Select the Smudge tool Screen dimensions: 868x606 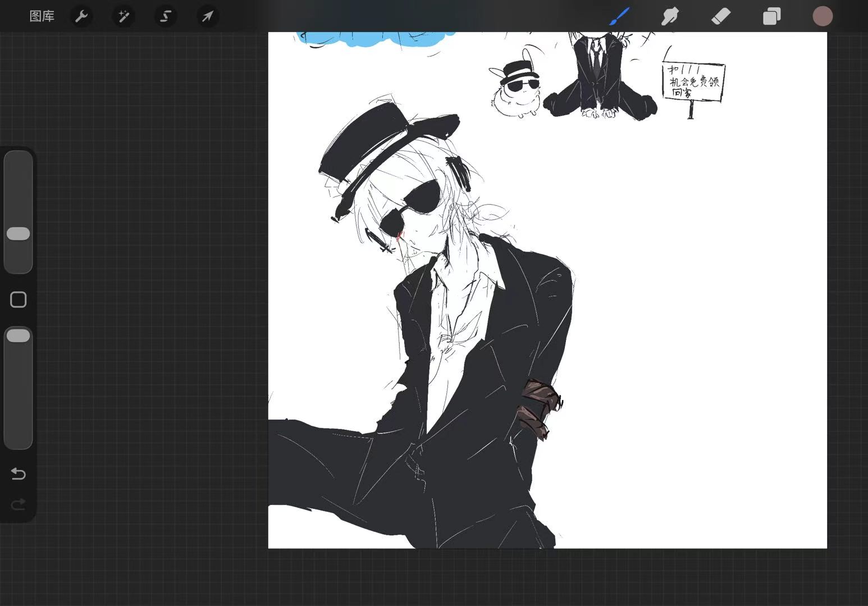[x=670, y=16]
